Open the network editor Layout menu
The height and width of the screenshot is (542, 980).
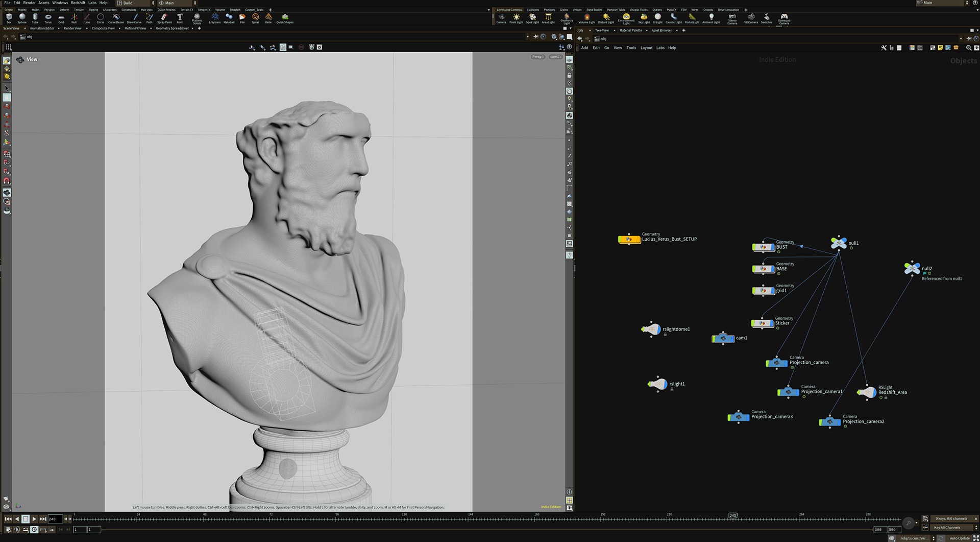(x=646, y=48)
